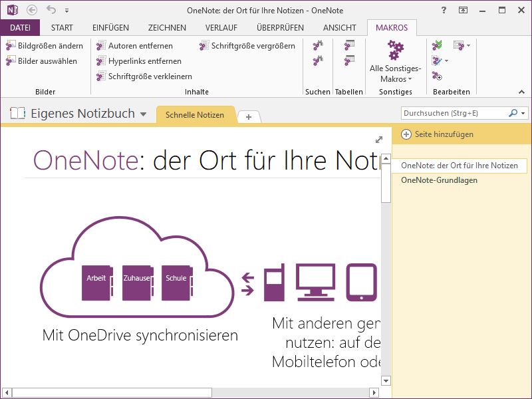Image resolution: width=532 pixels, height=399 pixels.
Task: Select the MAKROS ribbon tab
Action: (x=392, y=28)
